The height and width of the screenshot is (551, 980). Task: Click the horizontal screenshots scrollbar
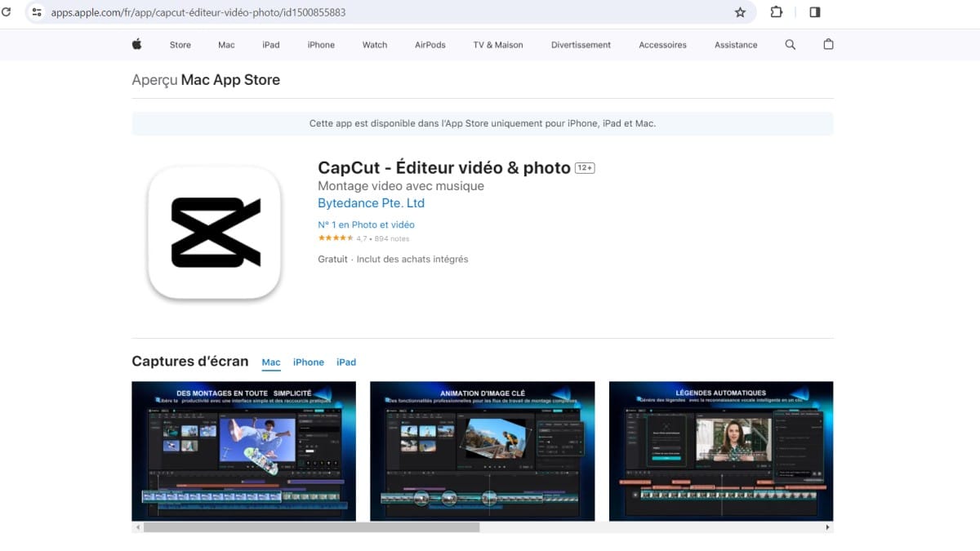tap(311, 527)
